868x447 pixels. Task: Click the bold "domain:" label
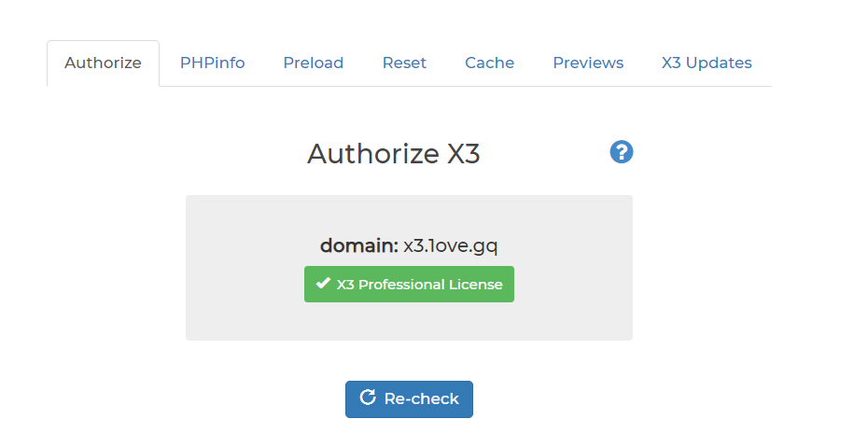coord(359,245)
